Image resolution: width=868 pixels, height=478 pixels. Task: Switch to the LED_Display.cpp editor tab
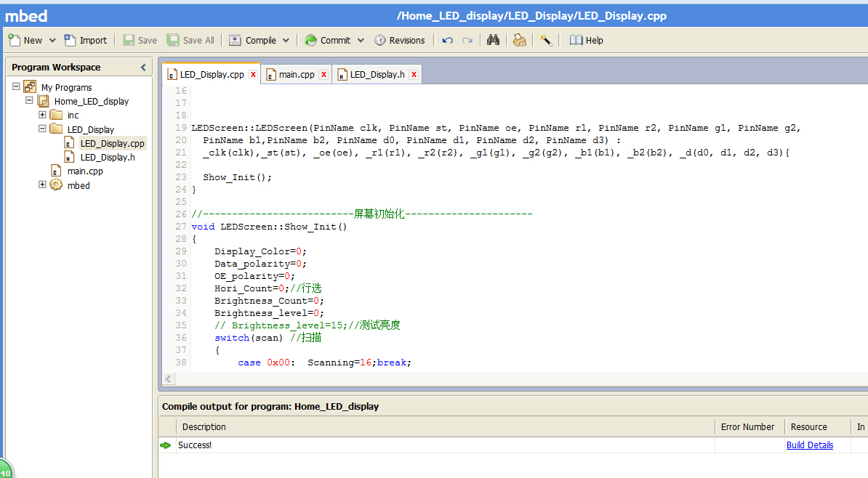212,75
